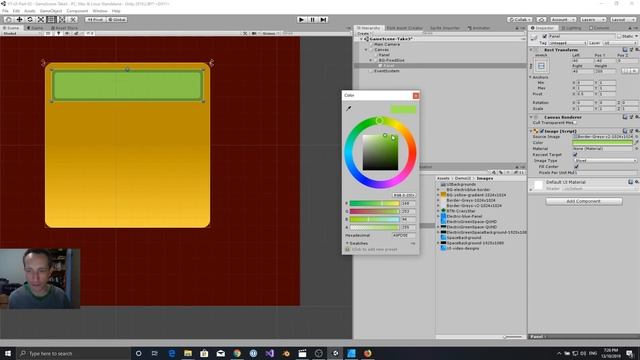640x360 pixels.
Task: Open the Tag dropdown in Inspector
Action: pyautogui.click(x=567, y=43)
